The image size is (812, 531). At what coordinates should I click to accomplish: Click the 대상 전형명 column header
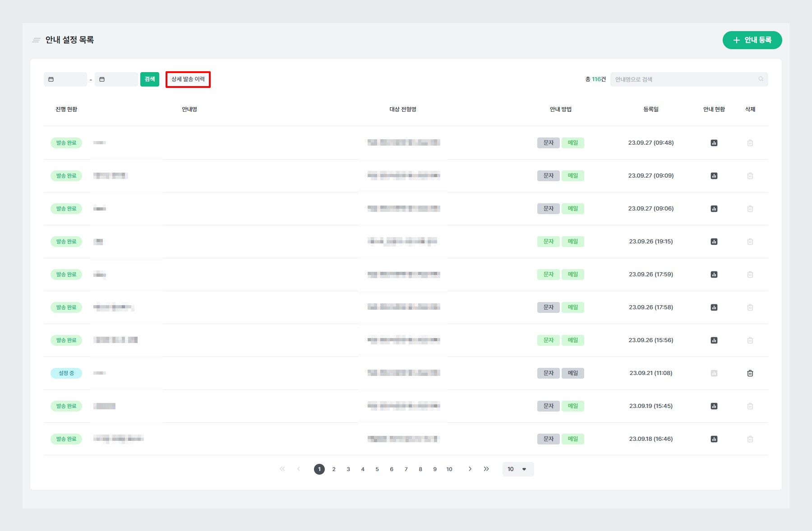[403, 110]
